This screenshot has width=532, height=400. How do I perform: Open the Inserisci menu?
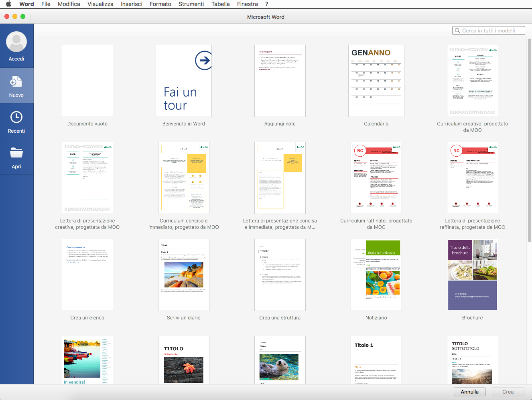(x=132, y=4)
